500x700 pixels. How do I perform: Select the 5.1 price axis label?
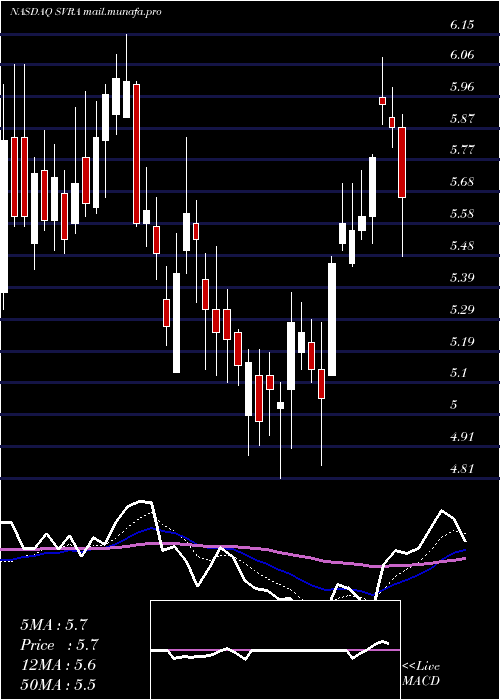459,373
